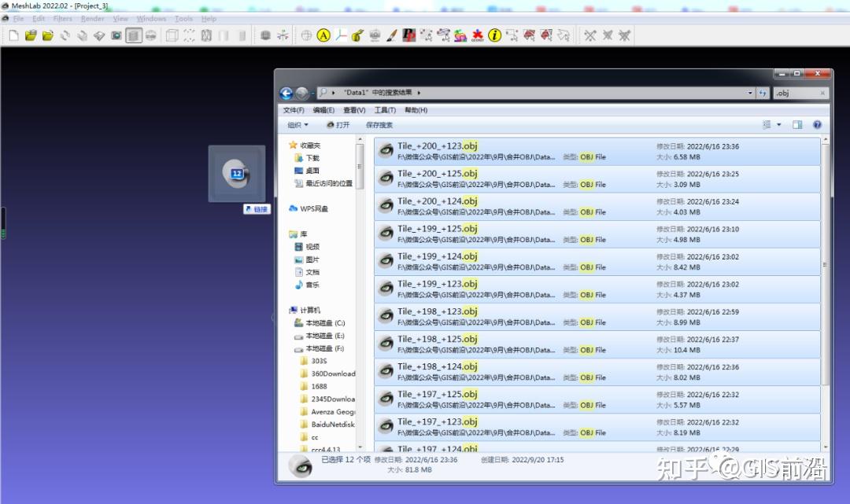Select the Z-Painting brush tool icon
The image size is (850, 504).
(x=391, y=35)
